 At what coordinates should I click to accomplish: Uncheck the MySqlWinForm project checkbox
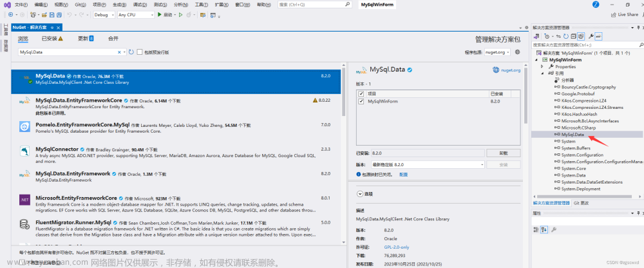point(361,101)
